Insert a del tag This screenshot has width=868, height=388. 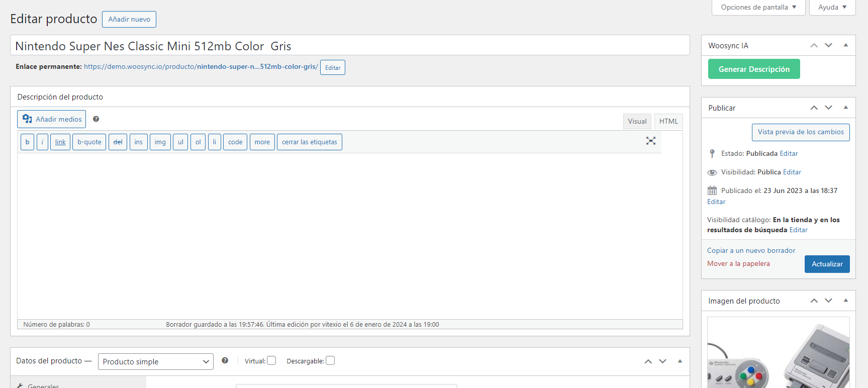pyautogui.click(x=118, y=142)
